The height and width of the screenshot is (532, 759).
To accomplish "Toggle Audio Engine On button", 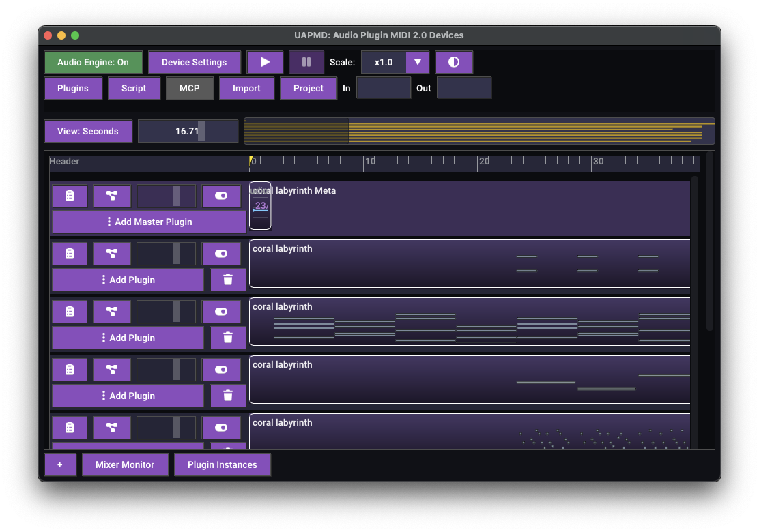I will (x=94, y=62).
